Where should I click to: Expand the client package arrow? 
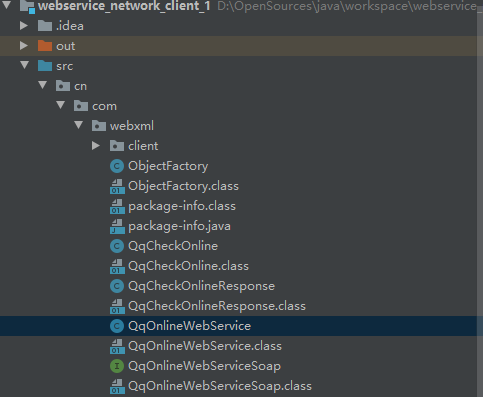(96, 146)
